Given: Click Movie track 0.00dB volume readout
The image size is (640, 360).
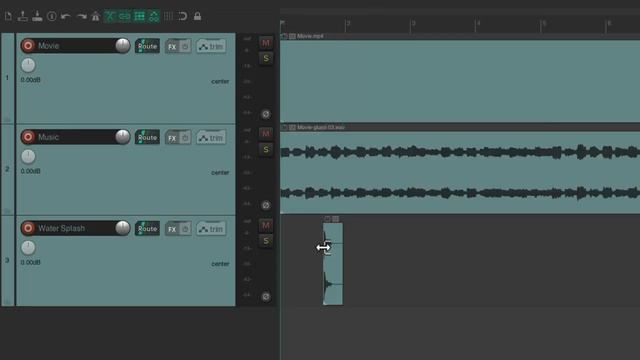Looking at the screenshot, I should point(31,80).
